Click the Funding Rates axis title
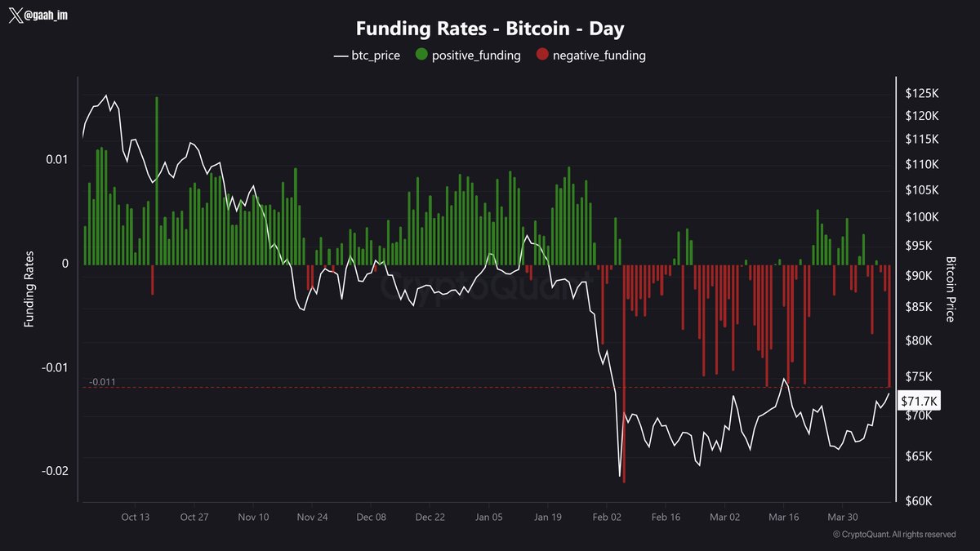Viewport: 980px width, 551px height. (29, 294)
